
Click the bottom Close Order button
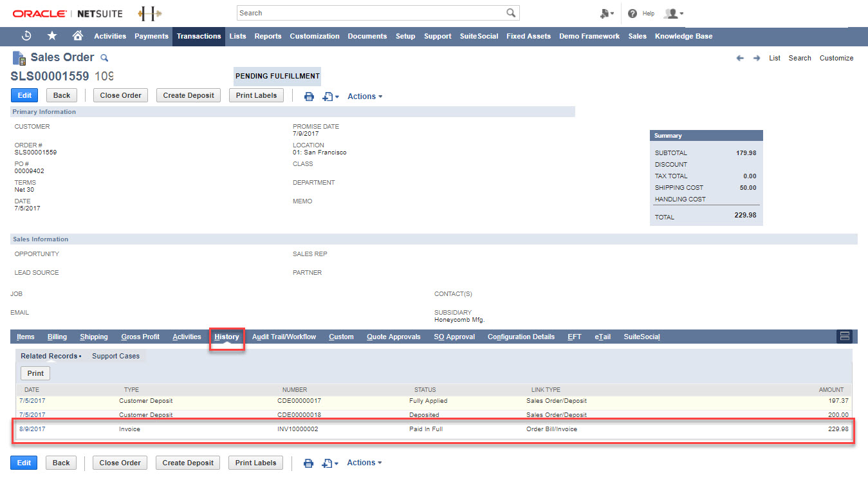click(x=120, y=463)
